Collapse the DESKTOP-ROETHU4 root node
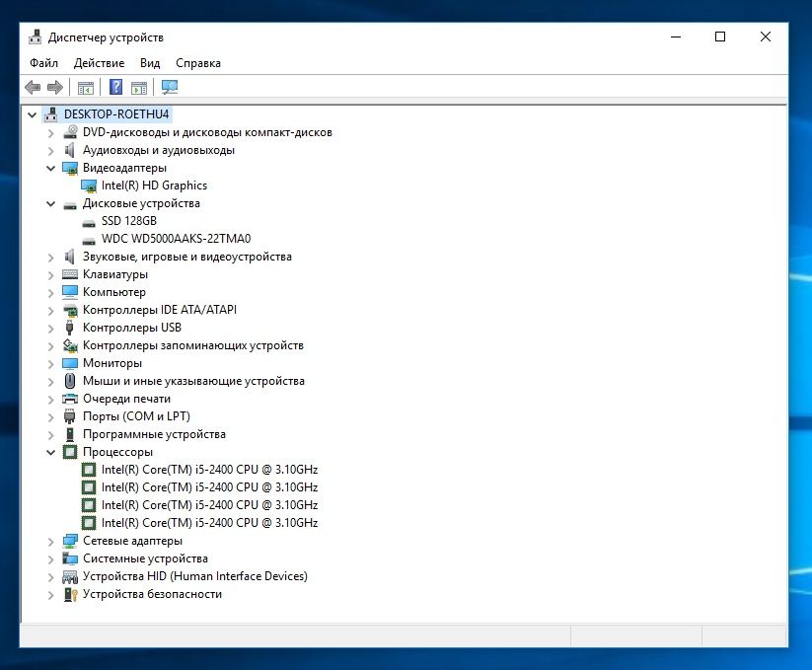 [x=33, y=114]
